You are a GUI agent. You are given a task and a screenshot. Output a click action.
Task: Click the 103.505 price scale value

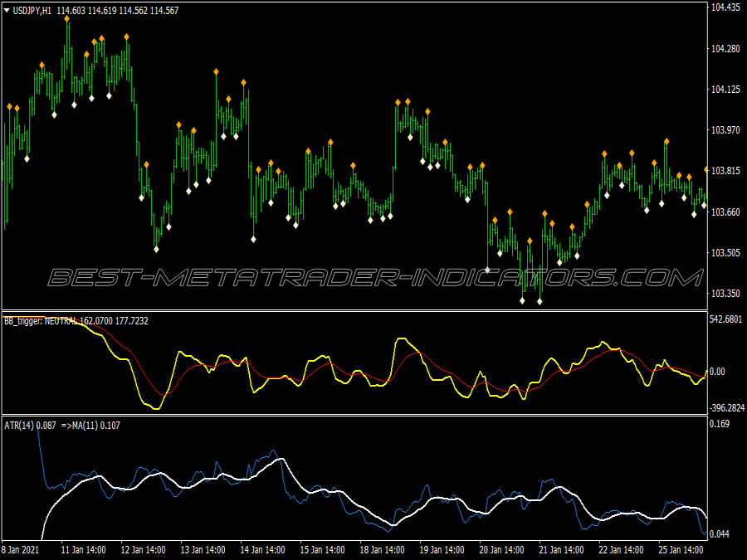click(725, 252)
